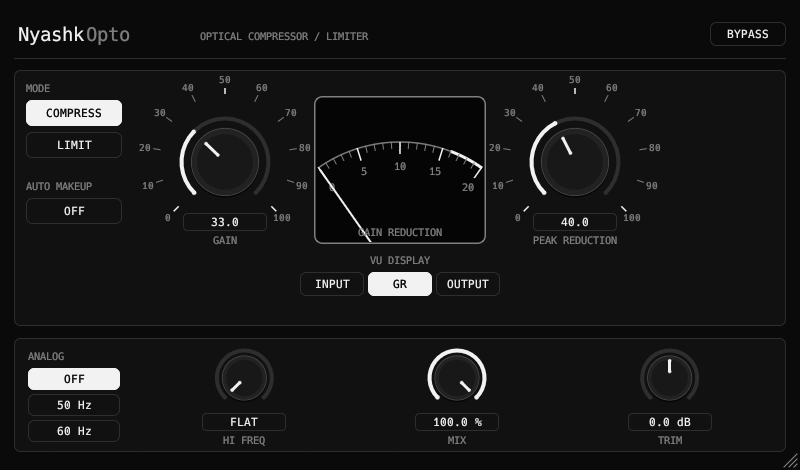The width and height of the screenshot is (800, 470).
Task: Switch VU display to OUTPUT
Action: click(468, 284)
